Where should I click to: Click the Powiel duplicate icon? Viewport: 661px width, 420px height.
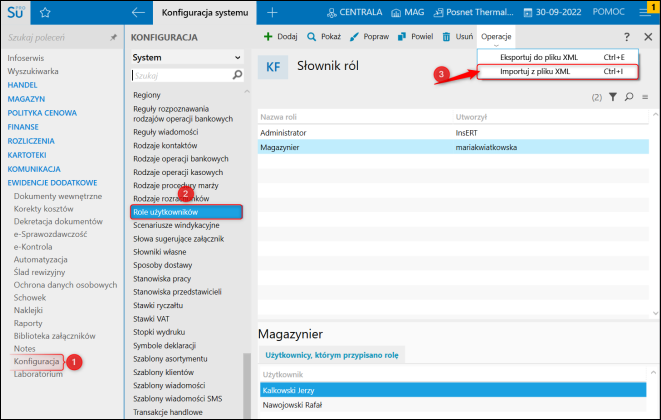click(x=402, y=37)
